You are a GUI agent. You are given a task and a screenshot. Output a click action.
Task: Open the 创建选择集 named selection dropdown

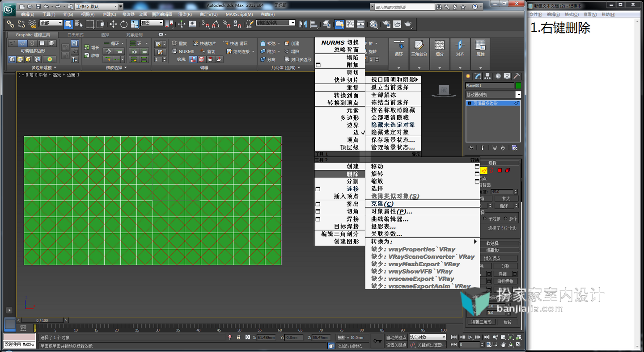tap(276, 23)
